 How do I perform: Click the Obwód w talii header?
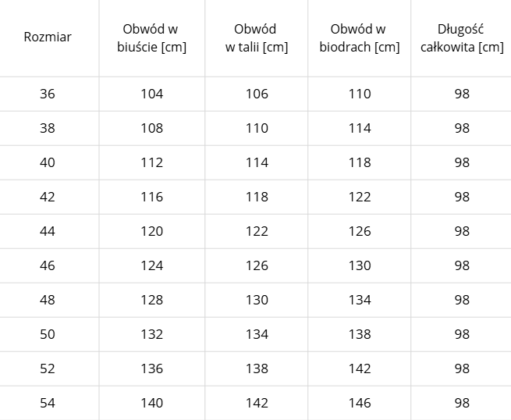coord(257,37)
